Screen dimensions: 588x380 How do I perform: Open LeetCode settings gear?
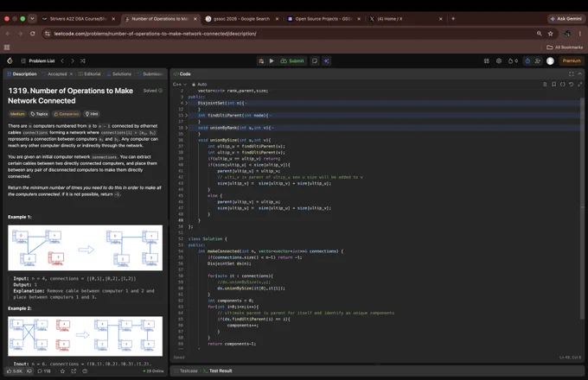(x=499, y=60)
